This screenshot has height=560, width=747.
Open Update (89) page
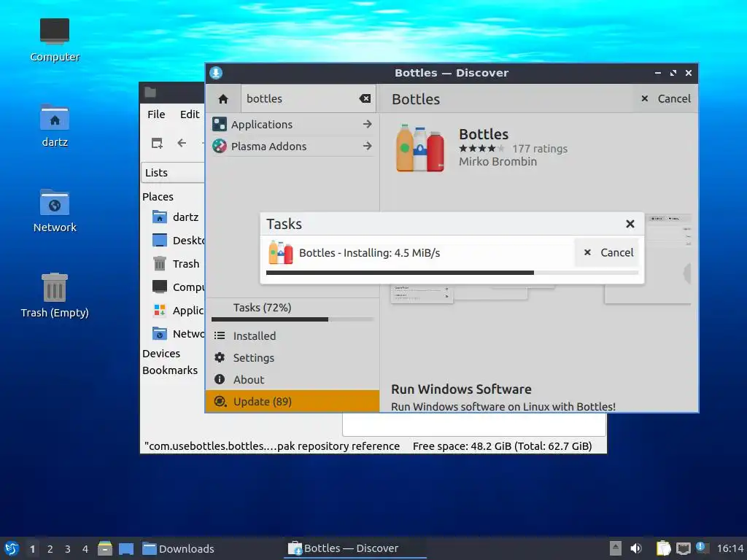point(293,402)
